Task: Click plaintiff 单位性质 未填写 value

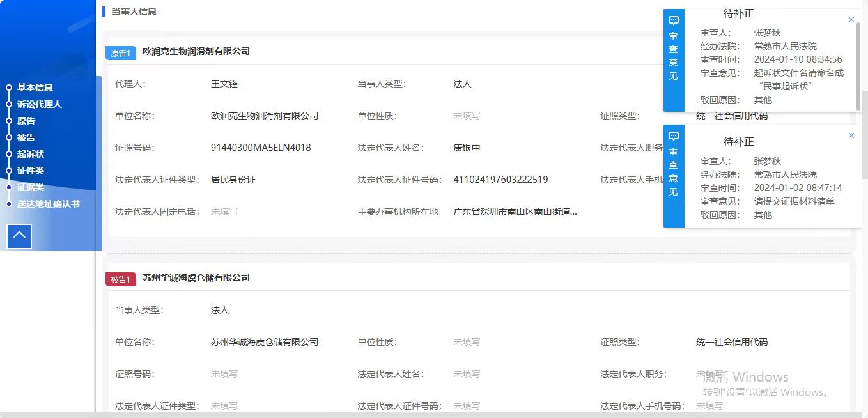Action: point(467,116)
